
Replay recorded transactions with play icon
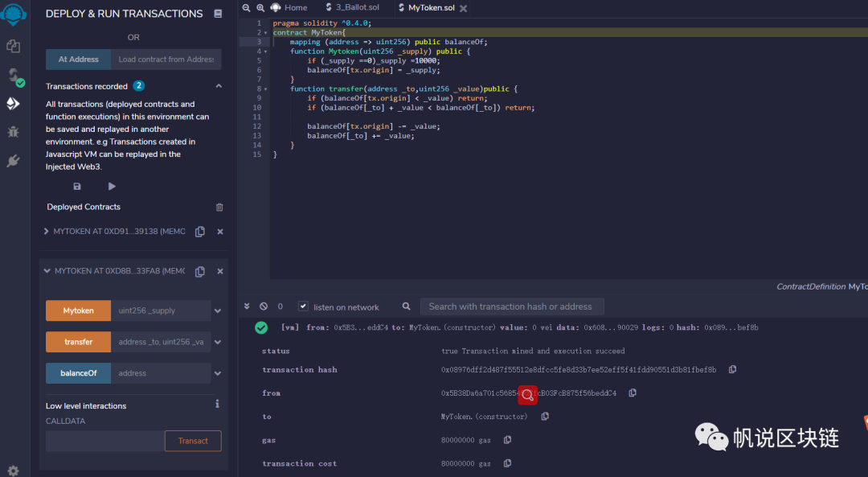112,186
